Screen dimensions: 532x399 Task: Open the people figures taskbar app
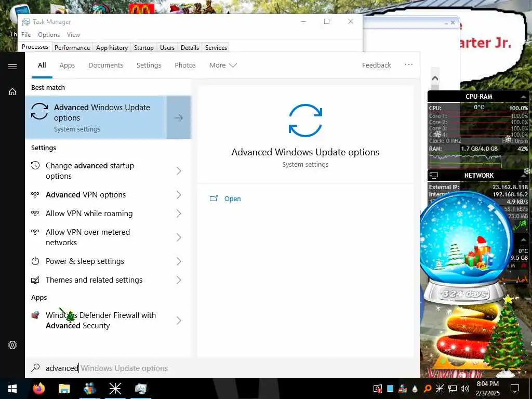point(89,389)
